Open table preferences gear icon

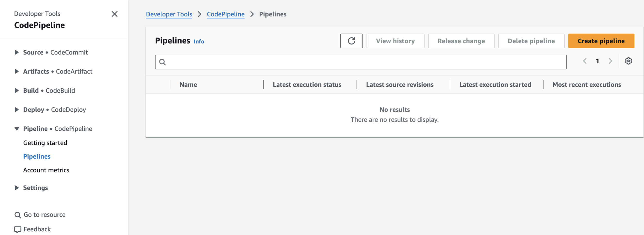pos(628,61)
